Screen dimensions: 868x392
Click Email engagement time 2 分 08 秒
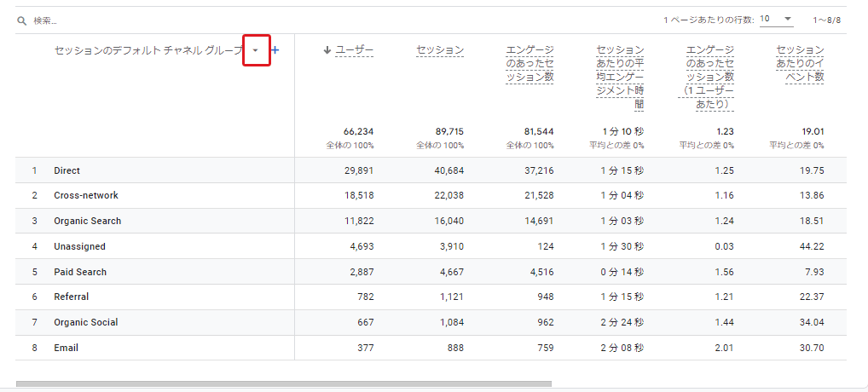pyautogui.click(x=622, y=348)
